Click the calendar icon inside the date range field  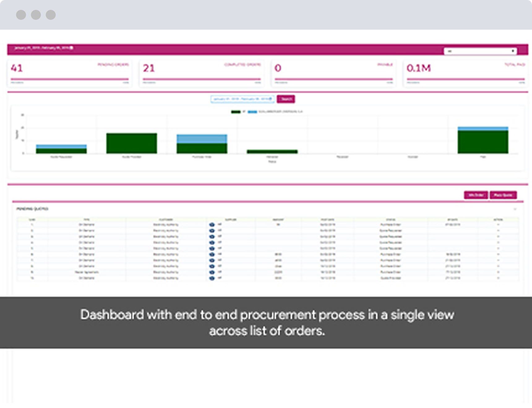pyautogui.click(x=271, y=99)
